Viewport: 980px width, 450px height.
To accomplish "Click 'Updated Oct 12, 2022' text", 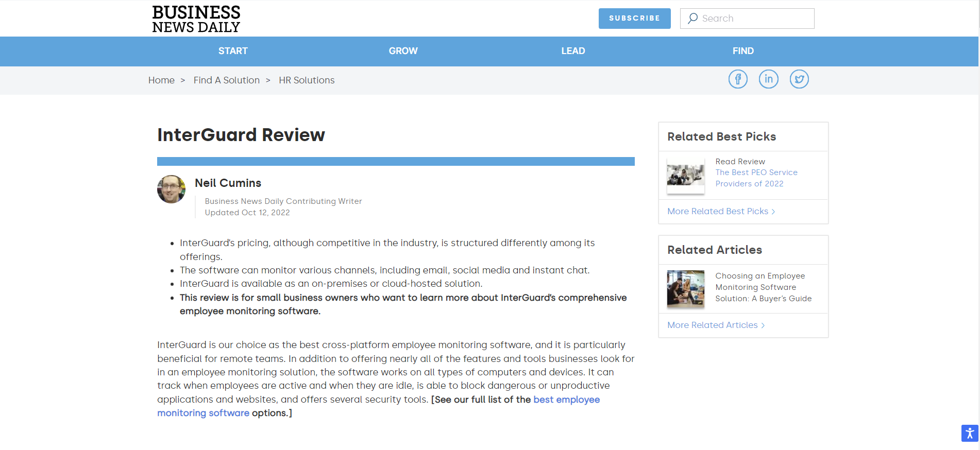I will 247,213.
